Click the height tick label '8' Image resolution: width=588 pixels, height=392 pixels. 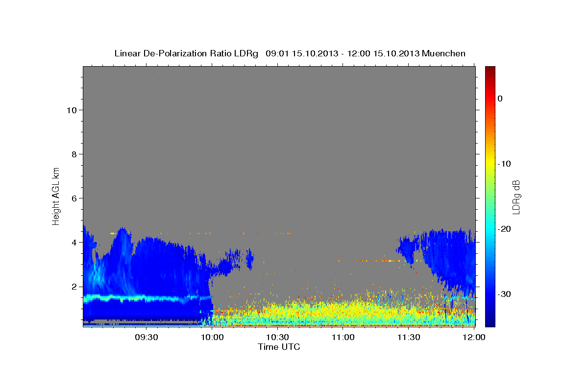click(x=75, y=154)
